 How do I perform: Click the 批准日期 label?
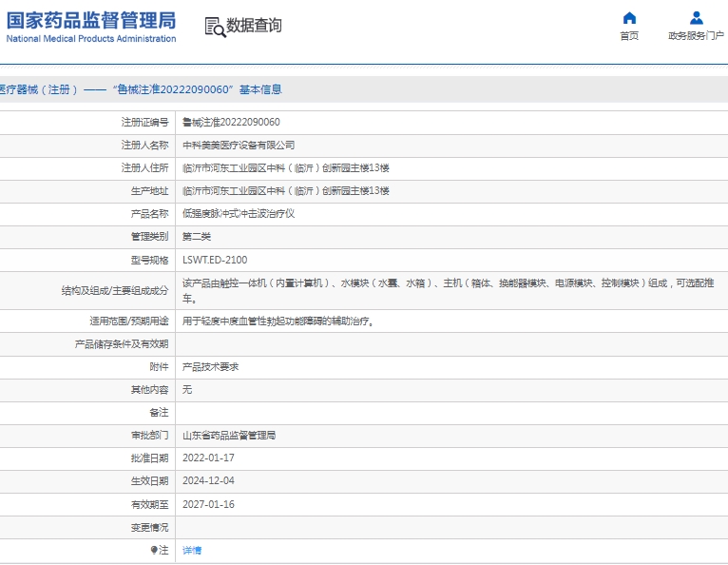tap(149, 458)
